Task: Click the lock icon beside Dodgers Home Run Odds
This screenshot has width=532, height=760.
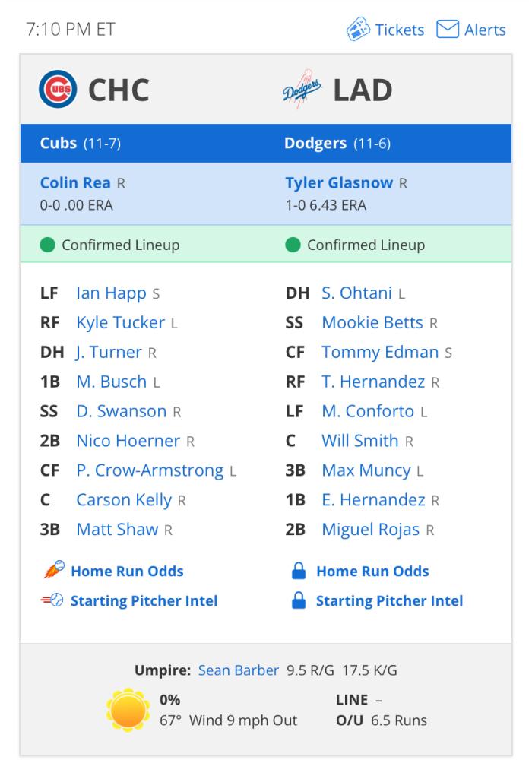Action: click(x=299, y=571)
